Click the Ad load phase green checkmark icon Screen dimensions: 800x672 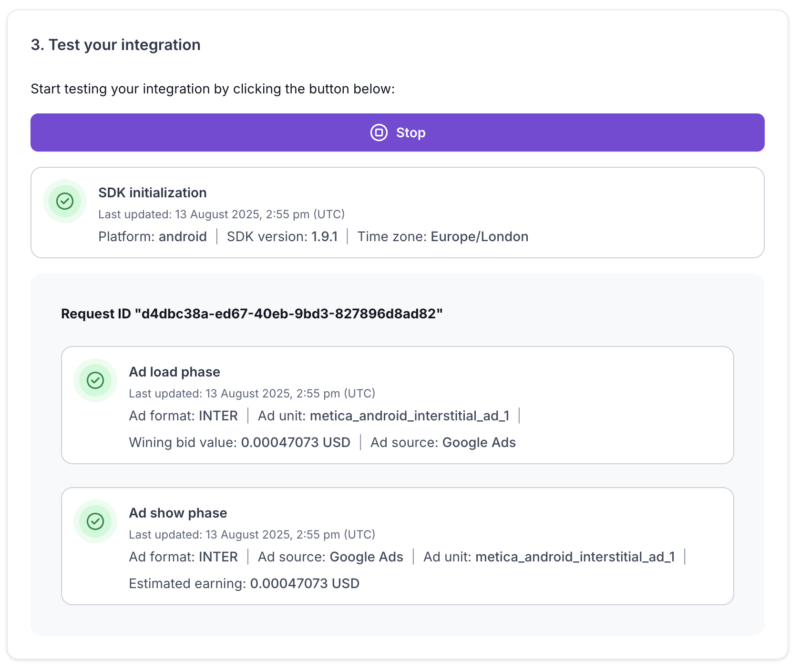pyautogui.click(x=95, y=380)
